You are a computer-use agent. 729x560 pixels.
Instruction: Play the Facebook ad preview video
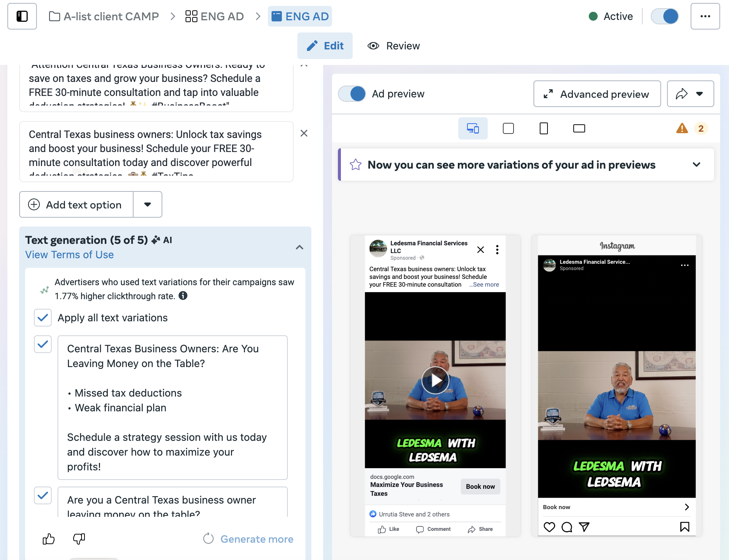click(435, 380)
